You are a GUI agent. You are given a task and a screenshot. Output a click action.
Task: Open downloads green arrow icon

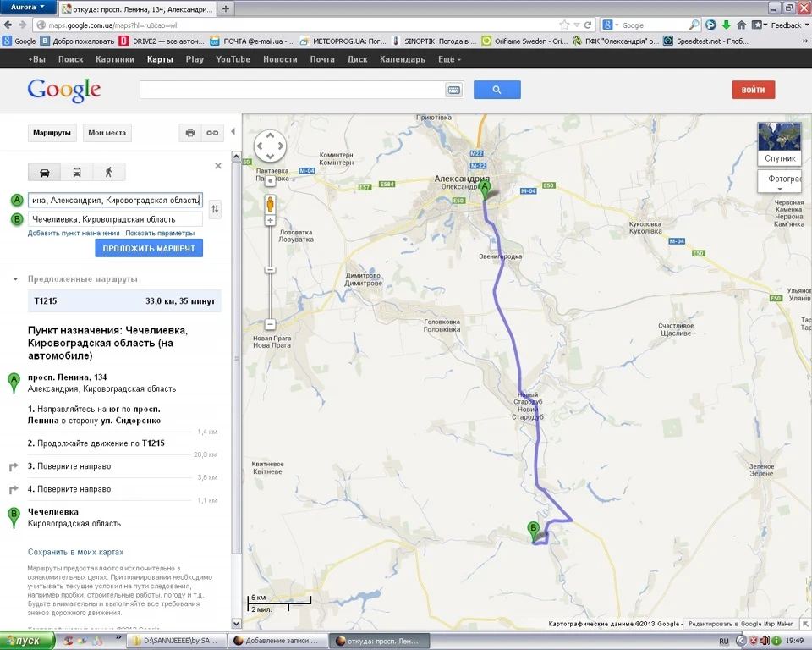point(726,25)
